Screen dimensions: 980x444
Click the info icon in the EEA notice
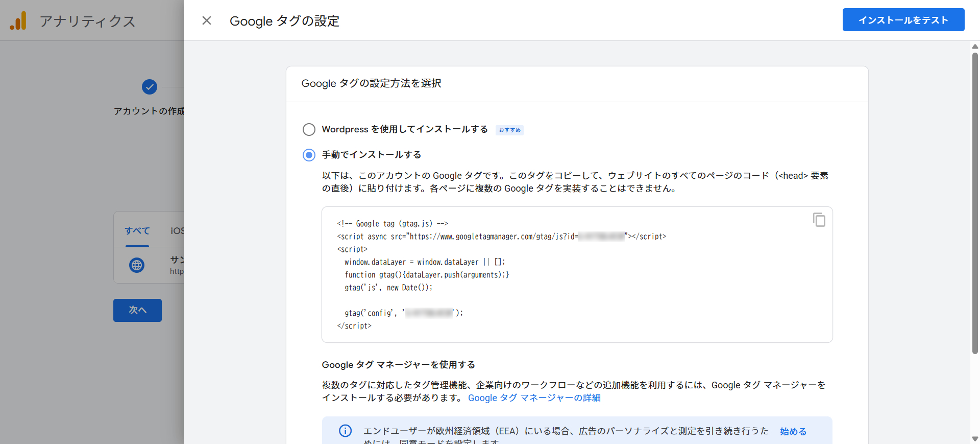tap(346, 431)
